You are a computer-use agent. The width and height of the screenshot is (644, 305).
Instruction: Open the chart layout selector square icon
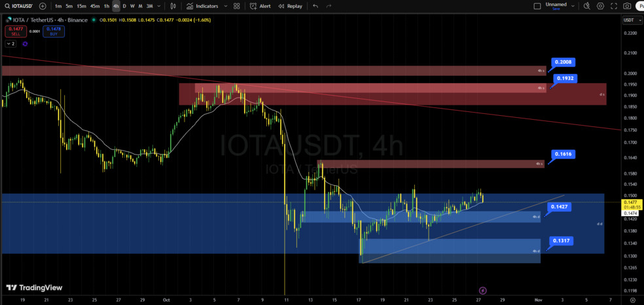pos(537,6)
